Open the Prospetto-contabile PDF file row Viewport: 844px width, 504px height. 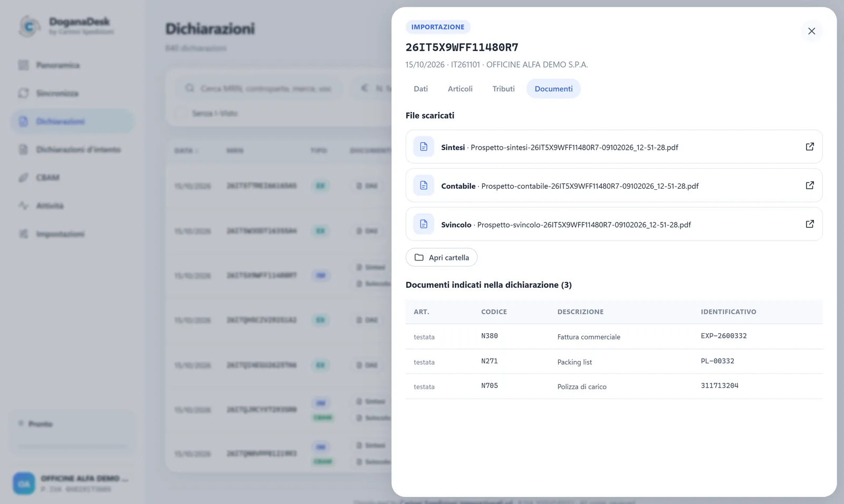point(614,185)
